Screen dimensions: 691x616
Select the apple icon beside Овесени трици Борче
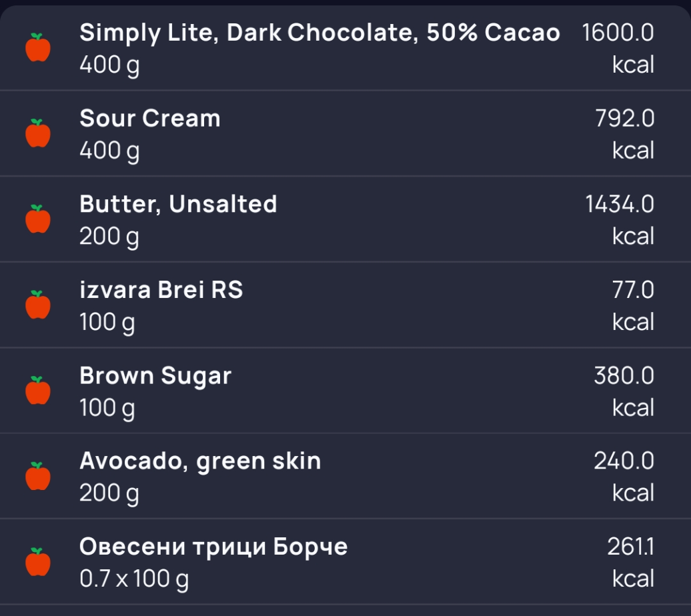[x=38, y=562]
